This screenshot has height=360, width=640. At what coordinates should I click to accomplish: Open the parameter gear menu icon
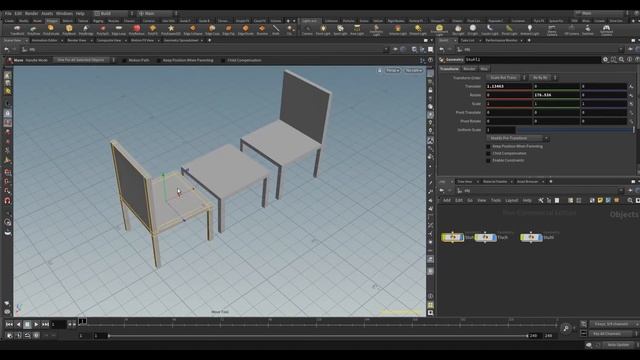pyautogui.click(x=605, y=60)
